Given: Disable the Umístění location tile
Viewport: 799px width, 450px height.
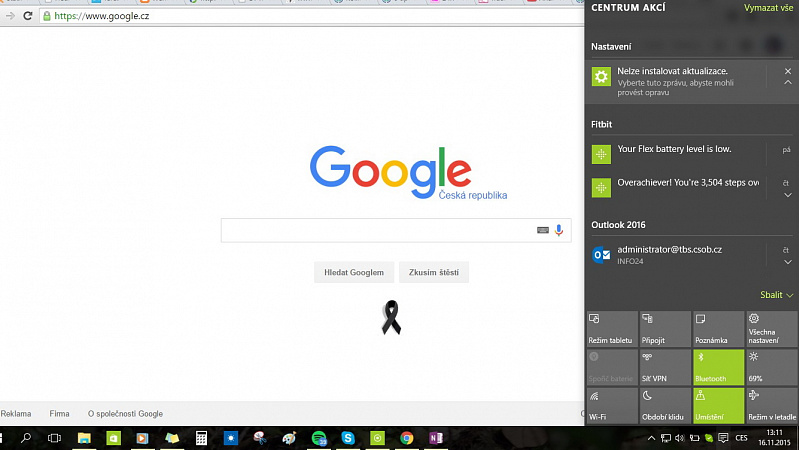Looking at the screenshot, I should pos(718,405).
